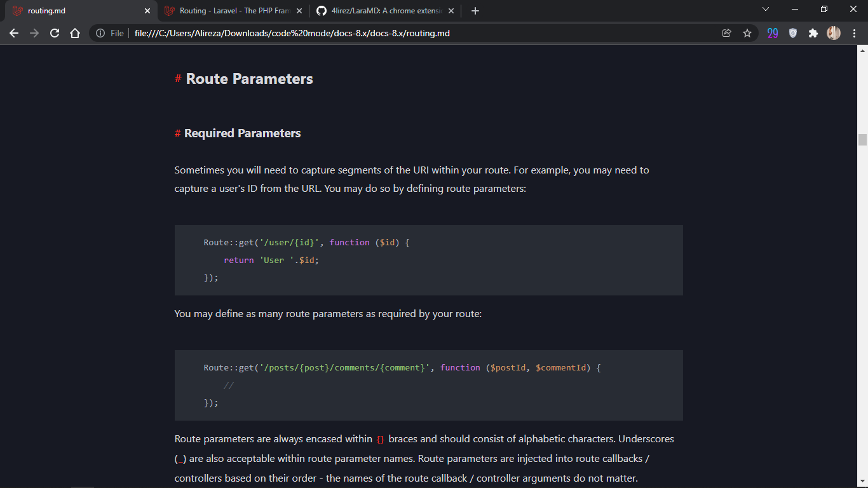The image size is (868, 488).
Task: Open a new tab with plus button
Action: (x=475, y=11)
